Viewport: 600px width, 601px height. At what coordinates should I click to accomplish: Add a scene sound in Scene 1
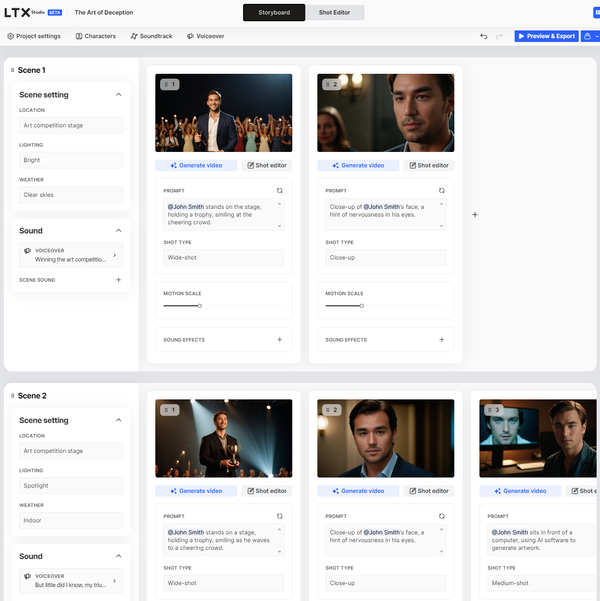118,280
